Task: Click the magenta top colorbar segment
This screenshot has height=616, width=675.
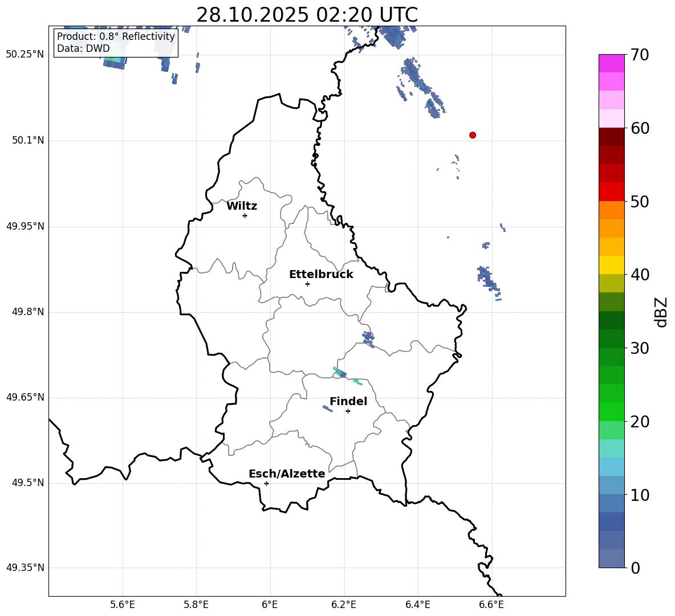Action: (611, 63)
